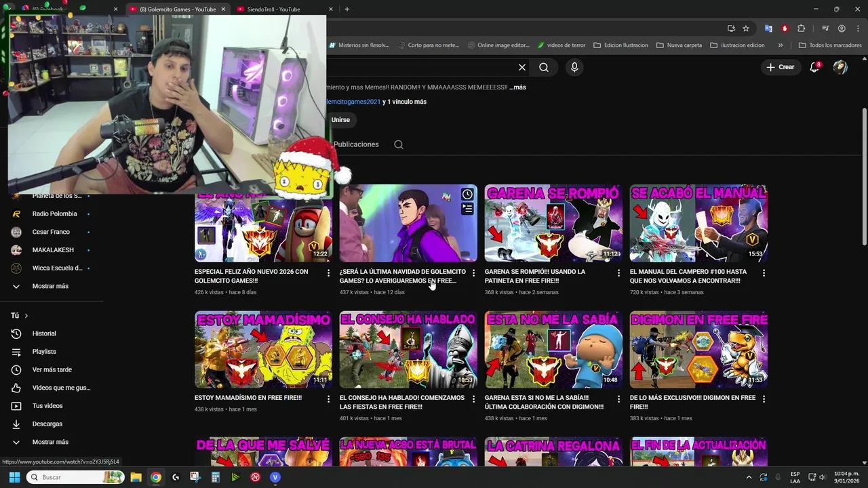Expand channel description with ...más

point(517,87)
